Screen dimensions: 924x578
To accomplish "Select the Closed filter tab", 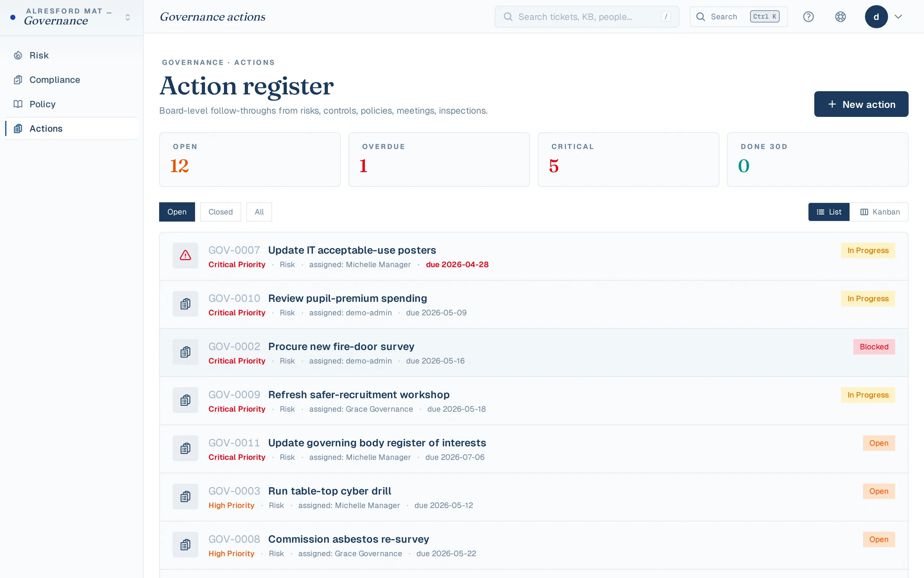I will pos(220,212).
